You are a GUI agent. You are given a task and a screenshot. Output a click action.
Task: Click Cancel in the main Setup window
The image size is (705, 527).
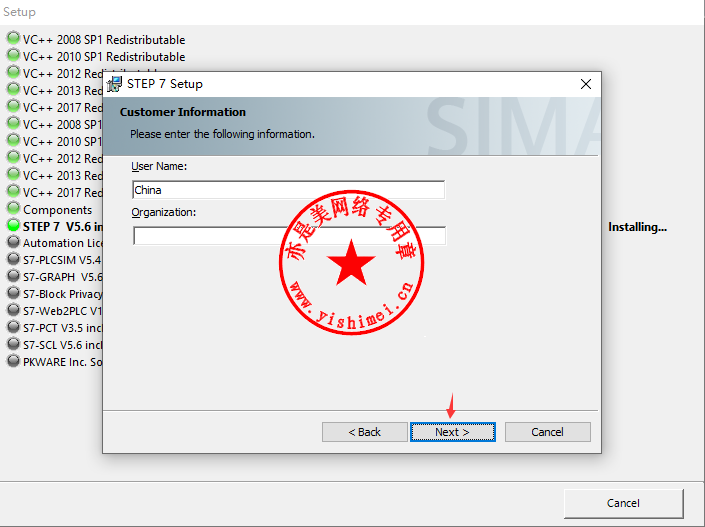624,503
